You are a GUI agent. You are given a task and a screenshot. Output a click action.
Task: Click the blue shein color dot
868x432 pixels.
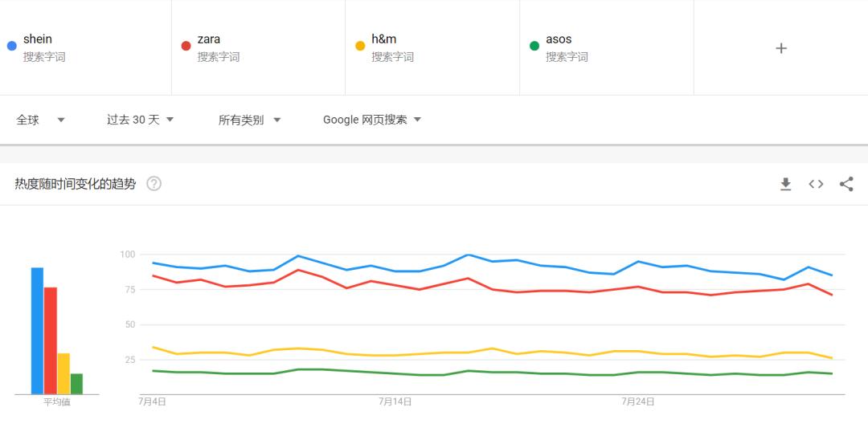click(12, 46)
